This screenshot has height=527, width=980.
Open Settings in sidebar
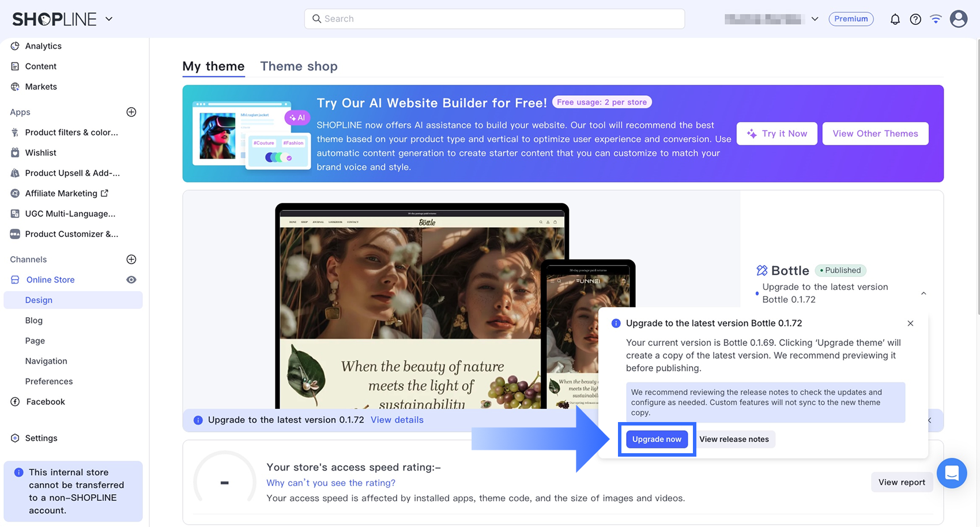(x=41, y=438)
